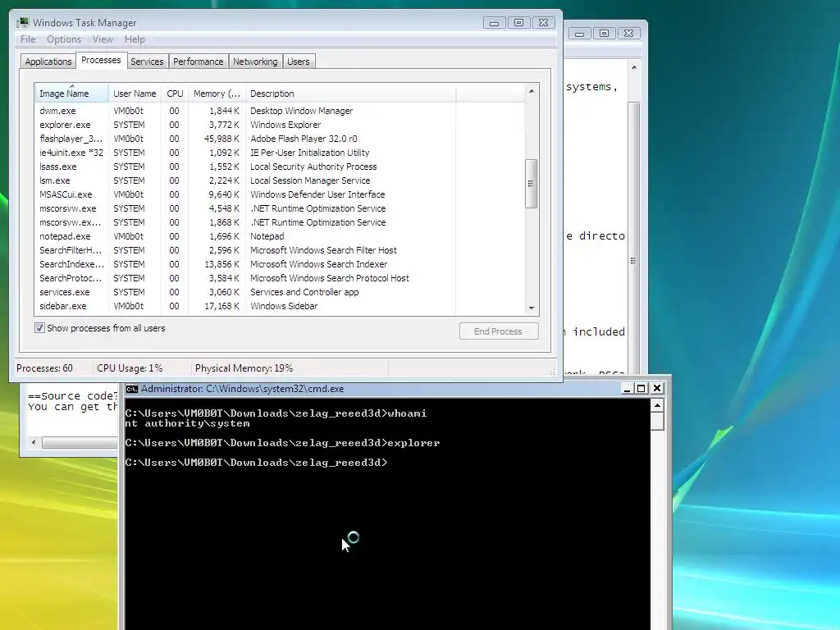The width and height of the screenshot is (840, 630).
Task: Switch to the Services tab
Action: click(x=147, y=62)
